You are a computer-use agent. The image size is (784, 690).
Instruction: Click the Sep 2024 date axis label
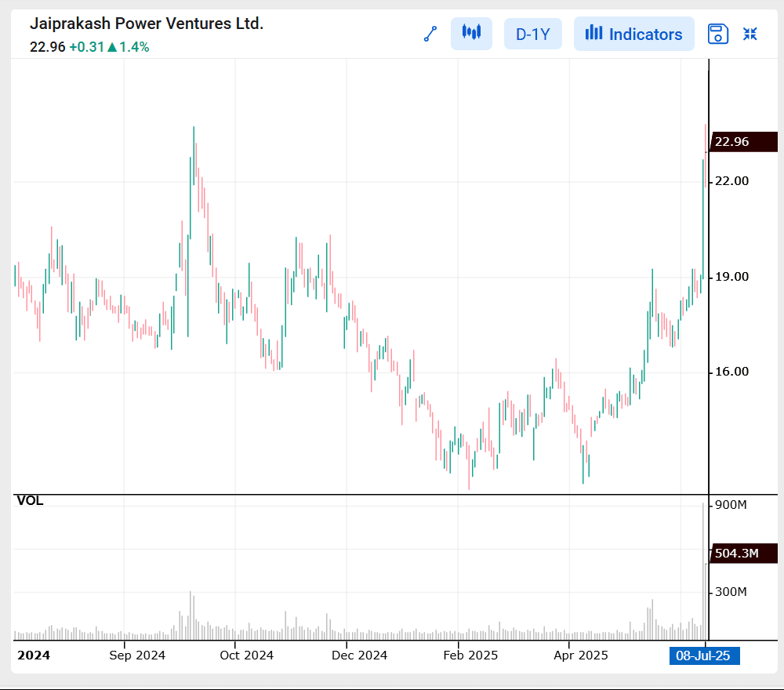point(137,655)
